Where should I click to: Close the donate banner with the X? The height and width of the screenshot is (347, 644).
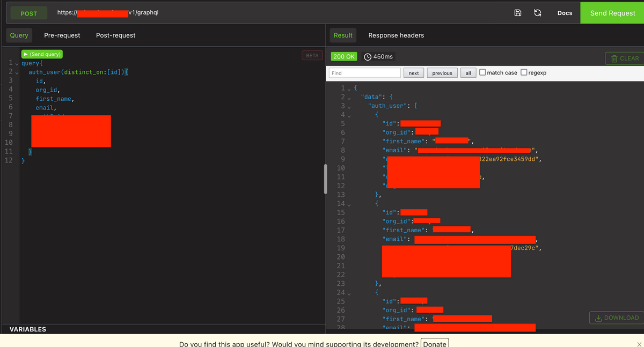639,344
